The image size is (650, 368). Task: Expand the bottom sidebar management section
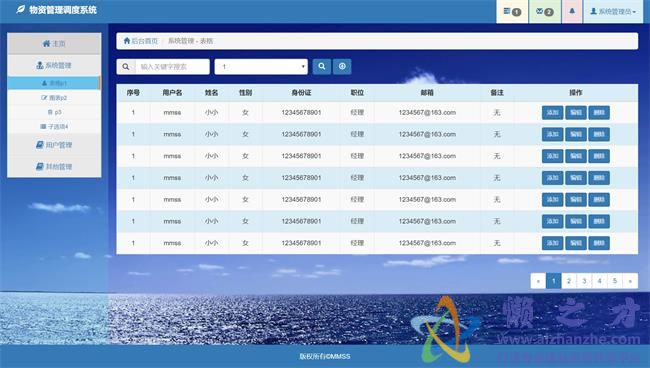(54, 167)
